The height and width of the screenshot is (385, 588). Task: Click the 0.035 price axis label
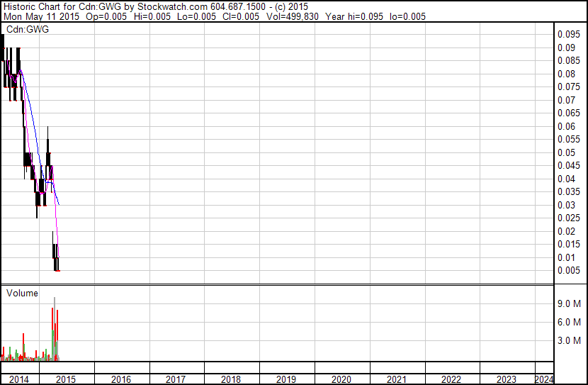pyautogui.click(x=569, y=191)
